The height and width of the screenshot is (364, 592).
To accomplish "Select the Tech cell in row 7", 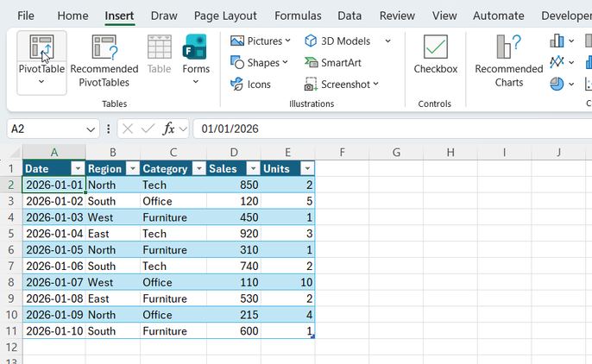I will click(173, 266).
